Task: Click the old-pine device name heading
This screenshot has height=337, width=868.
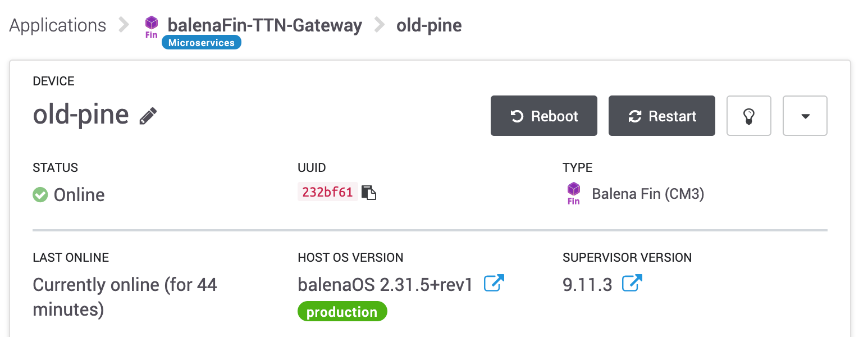Action: pyautogui.click(x=81, y=115)
